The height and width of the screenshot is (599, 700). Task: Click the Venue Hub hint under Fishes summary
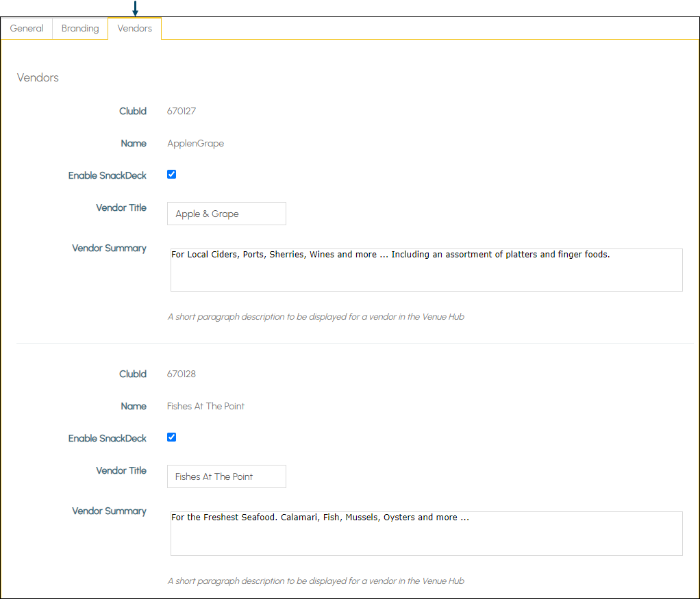[x=316, y=581]
